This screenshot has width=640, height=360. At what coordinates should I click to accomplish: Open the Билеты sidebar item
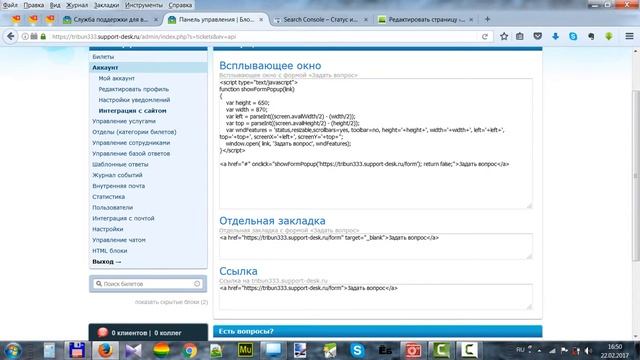click(103, 57)
